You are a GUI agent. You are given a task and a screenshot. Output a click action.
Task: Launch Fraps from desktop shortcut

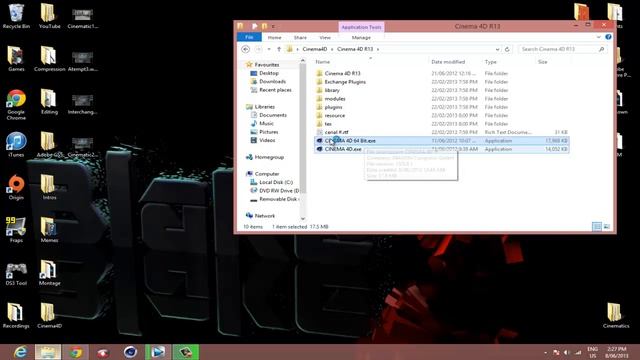click(16, 230)
